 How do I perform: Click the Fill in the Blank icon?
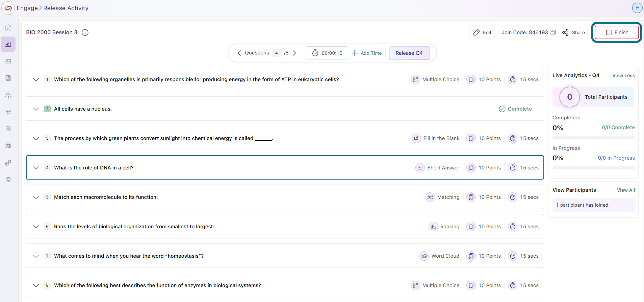click(x=416, y=138)
